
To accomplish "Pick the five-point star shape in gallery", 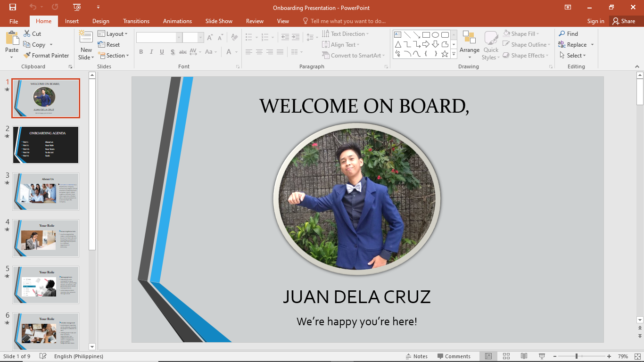I will tap(445, 54).
